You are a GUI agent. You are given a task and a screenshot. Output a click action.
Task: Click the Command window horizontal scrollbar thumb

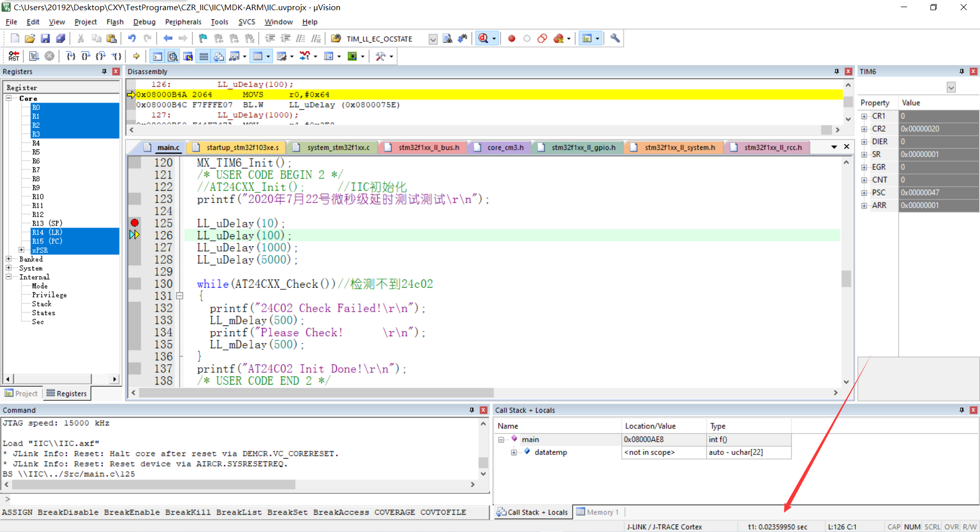tap(153, 485)
